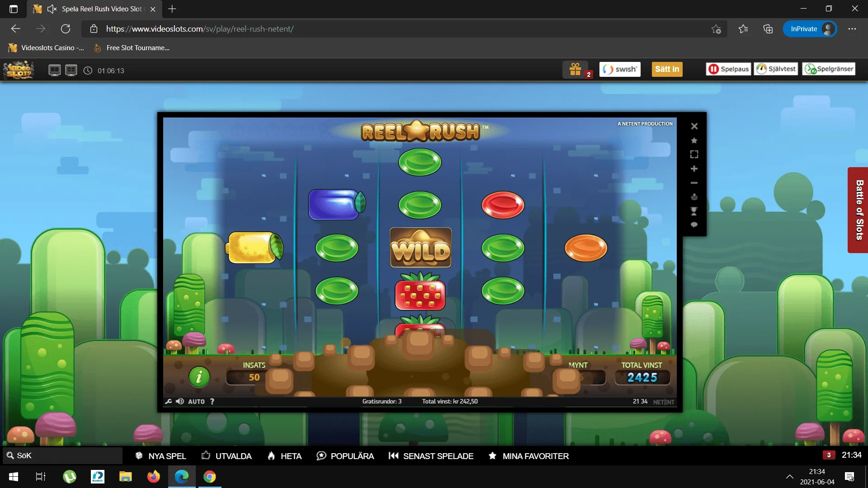Click the Sätt in deposit button
The height and width of the screenshot is (488, 868).
[667, 69]
